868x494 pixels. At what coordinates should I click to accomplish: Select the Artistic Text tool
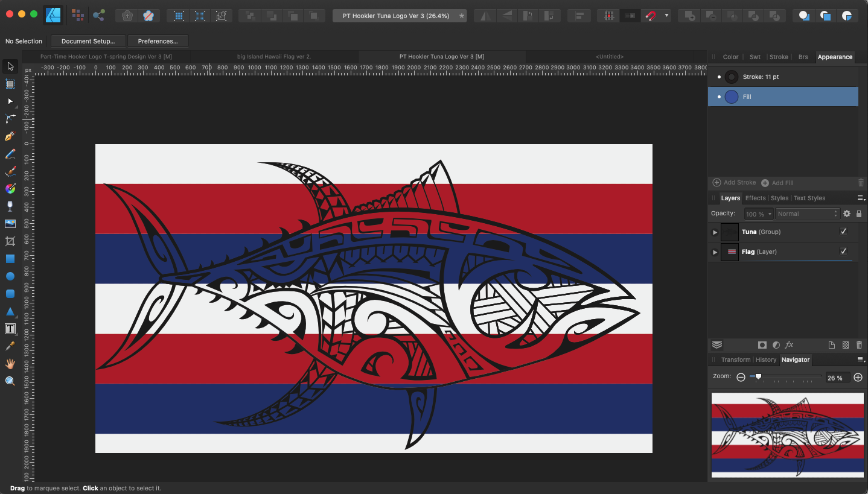pyautogui.click(x=10, y=329)
